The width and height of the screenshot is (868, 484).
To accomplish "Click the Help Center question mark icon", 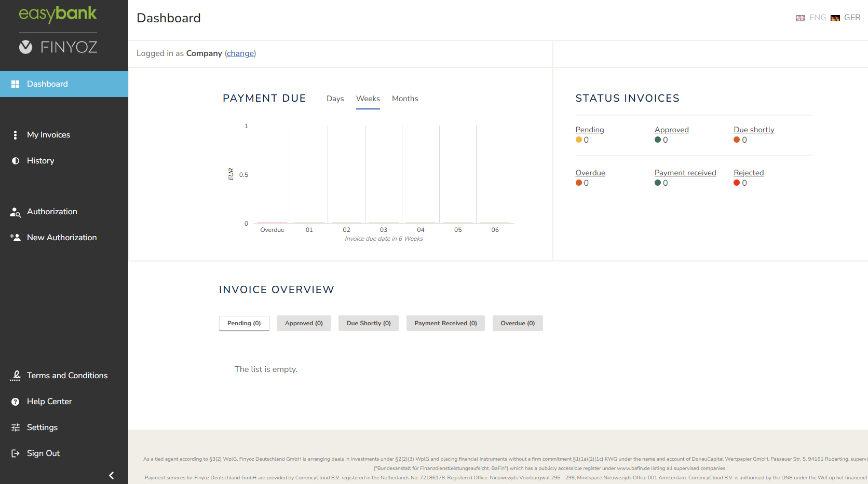I will coord(16,402).
